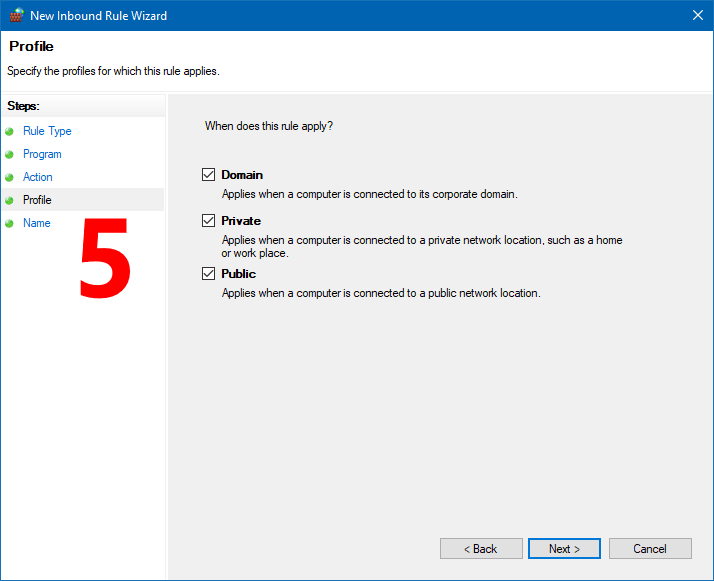Click green bullet beside Action step
The width and height of the screenshot is (714, 581).
[9, 178]
